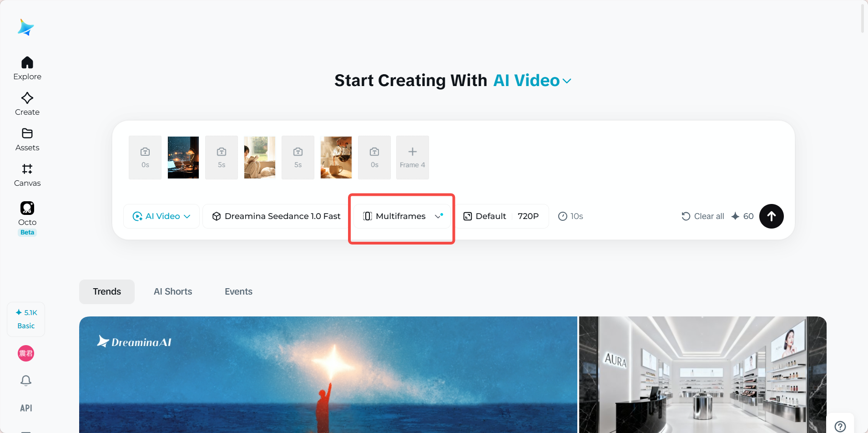This screenshot has width=868, height=433.
Task: Open the Multiframes dropdown
Action: (x=403, y=216)
